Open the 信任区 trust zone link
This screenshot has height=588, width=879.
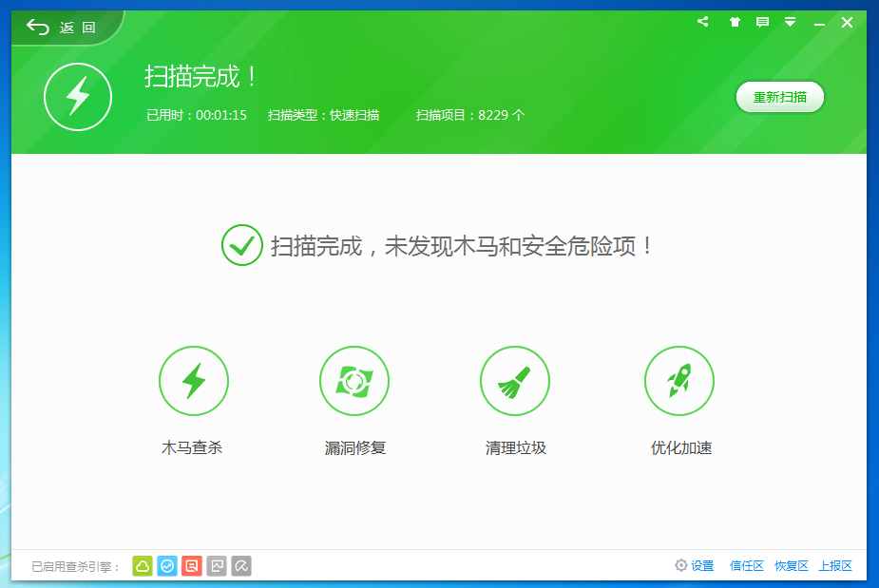746,565
